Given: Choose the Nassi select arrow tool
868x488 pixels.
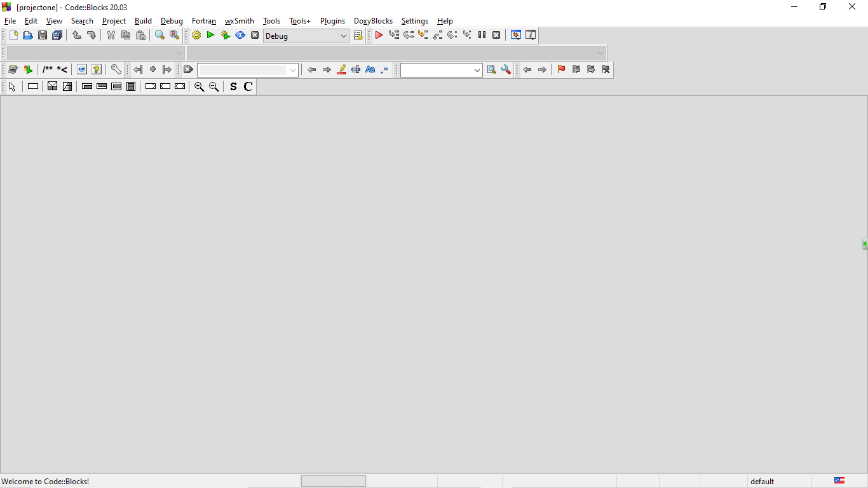Looking at the screenshot, I should coord(13,87).
